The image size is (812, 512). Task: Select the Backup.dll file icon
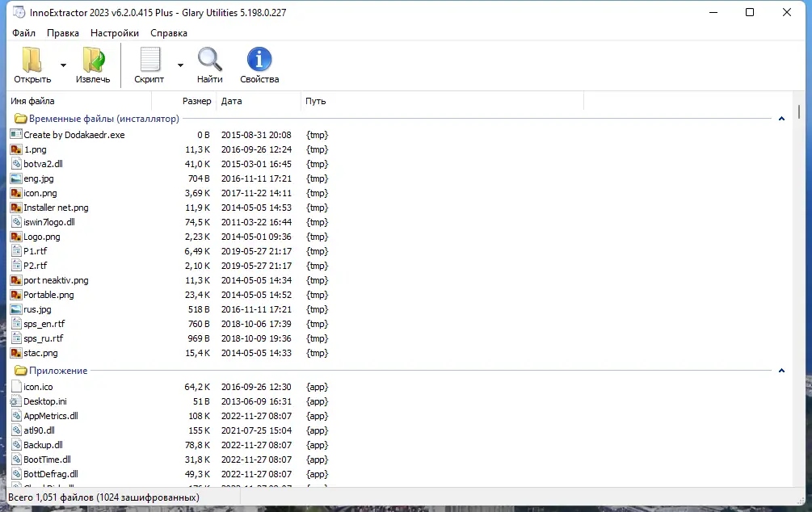coord(16,445)
